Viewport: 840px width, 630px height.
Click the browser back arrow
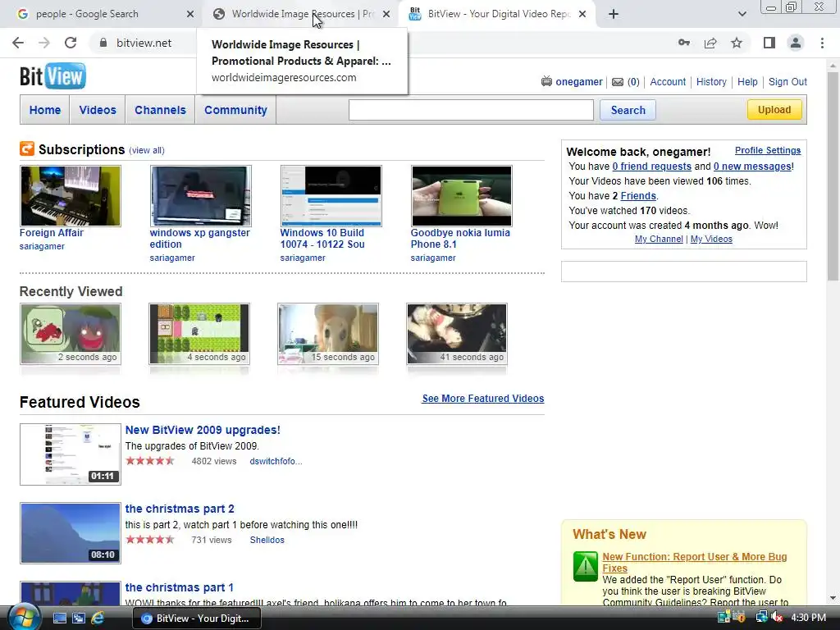pyautogui.click(x=18, y=43)
